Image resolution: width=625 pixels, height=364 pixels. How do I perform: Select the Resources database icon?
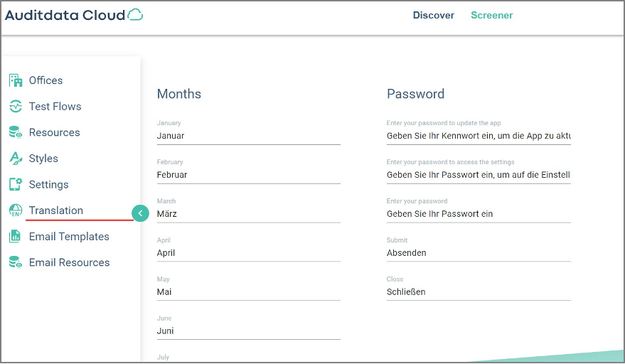pyautogui.click(x=16, y=132)
